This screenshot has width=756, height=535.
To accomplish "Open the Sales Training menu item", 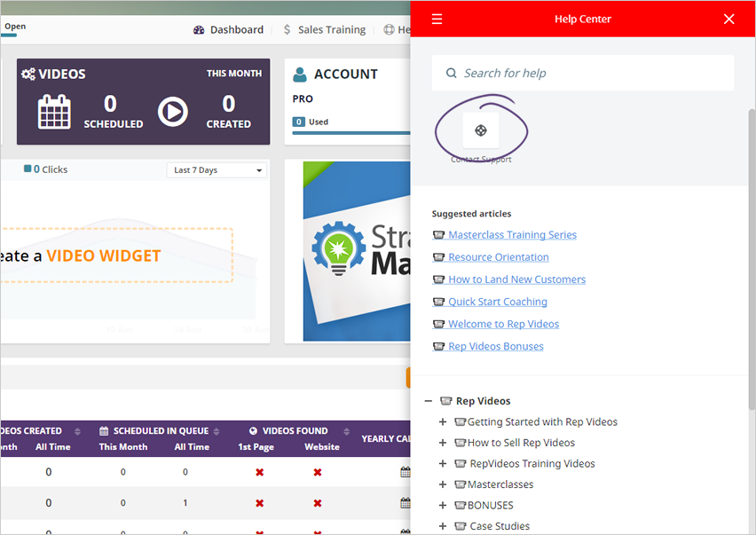I will pos(331,29).
